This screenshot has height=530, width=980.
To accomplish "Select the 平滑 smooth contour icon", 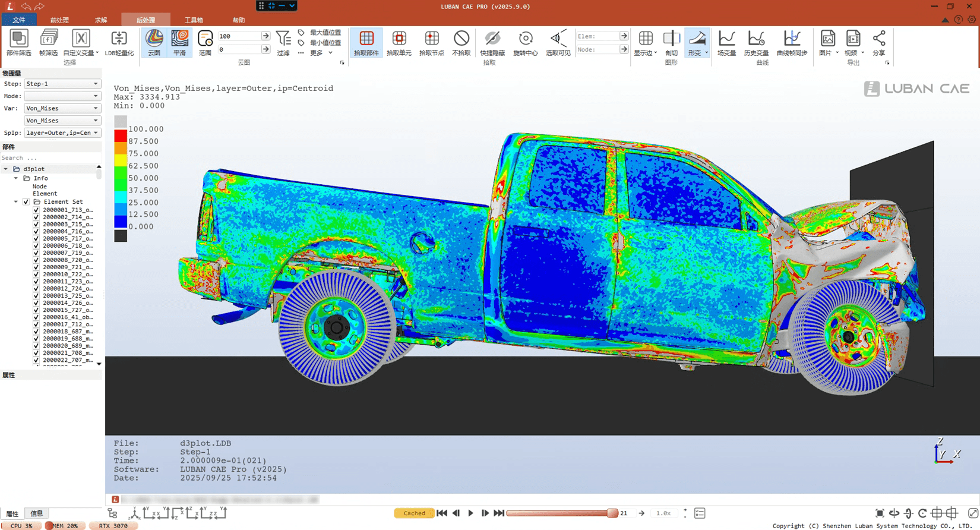I will (x=179, y=42).
